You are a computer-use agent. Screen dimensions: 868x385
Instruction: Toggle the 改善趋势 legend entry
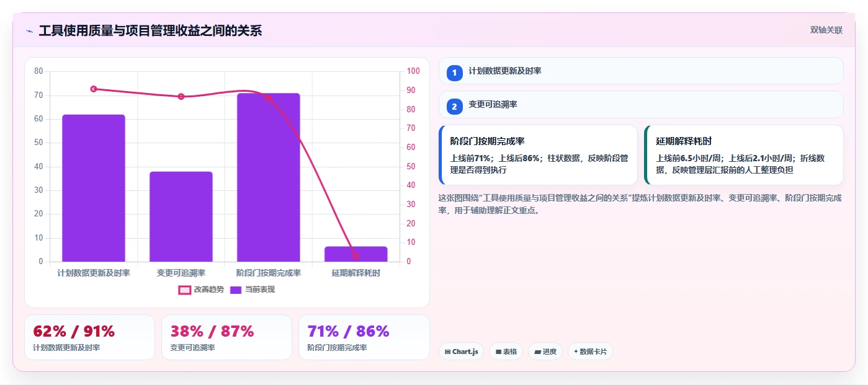[201, 290]
